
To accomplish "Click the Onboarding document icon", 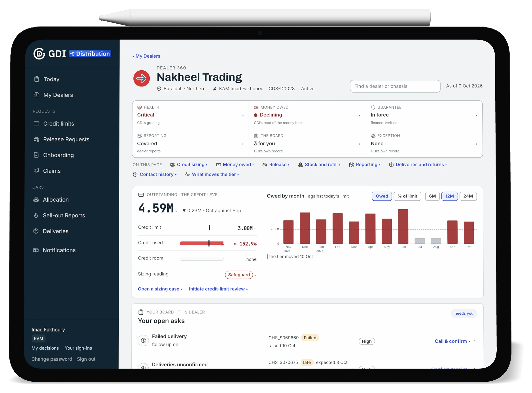I will pyautogui.click(x=36, y=155).
